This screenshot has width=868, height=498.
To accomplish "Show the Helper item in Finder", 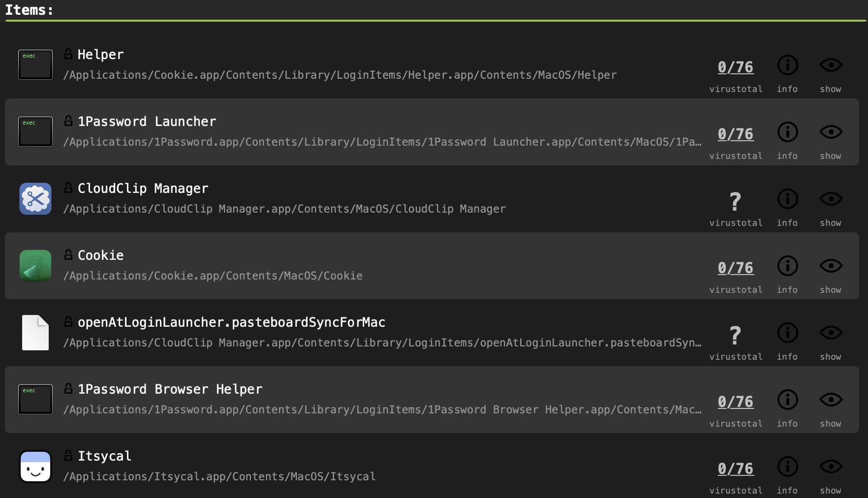I will [831, 65].
